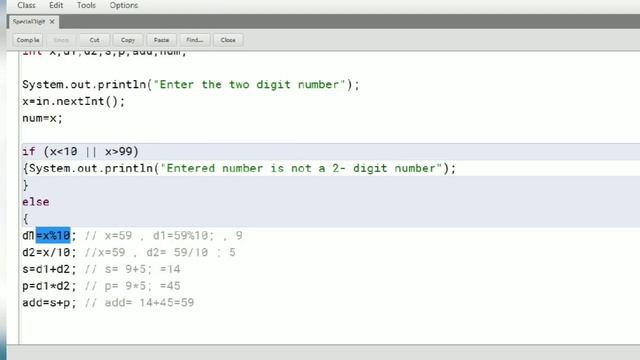Click the Close toolbar button
The height and width of the screenshot is (360, 640).
click(x=228, y=40)
